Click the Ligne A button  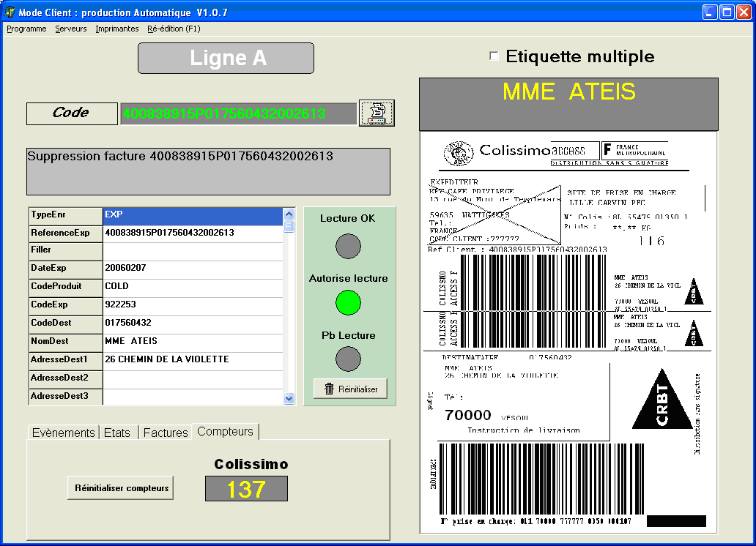click(x=226, y=59)
